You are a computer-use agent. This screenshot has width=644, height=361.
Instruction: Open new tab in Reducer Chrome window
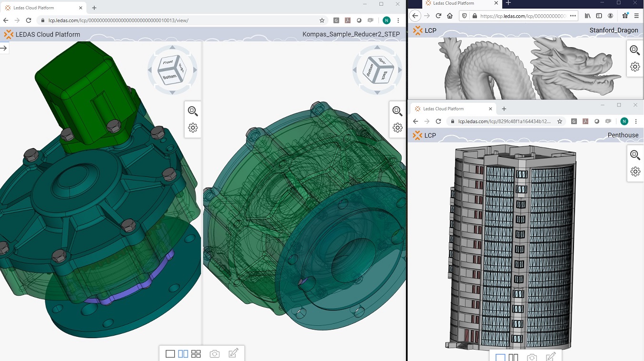click(94, 8)
